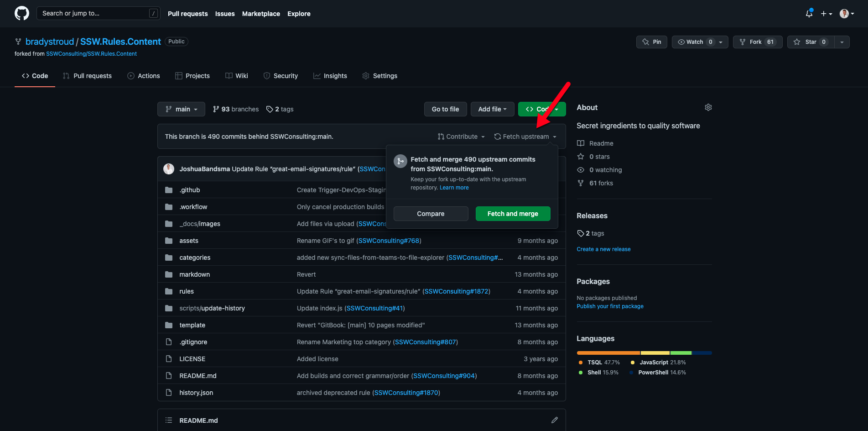Focus the Search or jump to field
The image size is (868, 431).
[98, 13]
